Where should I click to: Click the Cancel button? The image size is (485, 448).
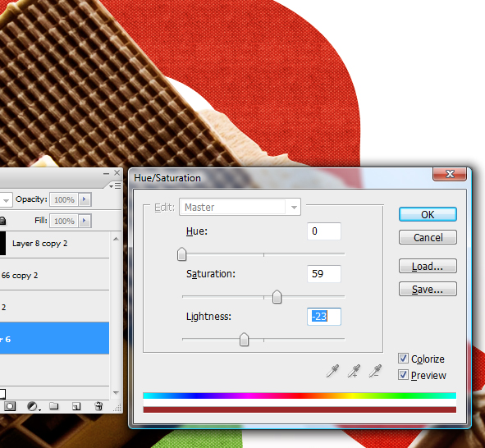pos(428,237)
